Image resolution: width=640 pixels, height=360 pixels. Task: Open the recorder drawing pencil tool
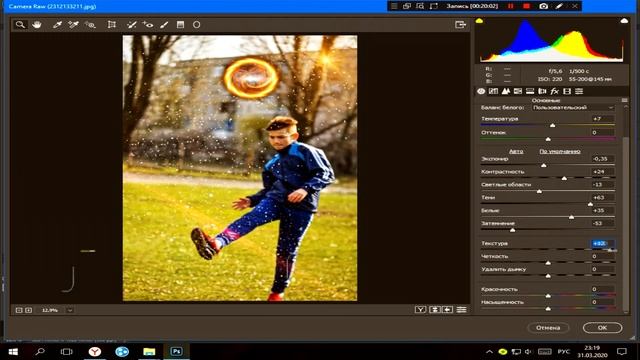pos(559,6)
